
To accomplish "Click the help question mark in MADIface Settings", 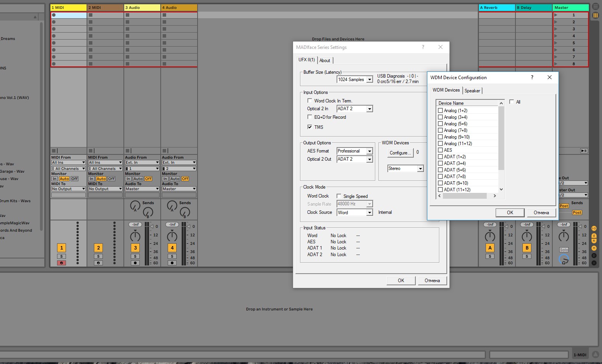I will [423, 47].
